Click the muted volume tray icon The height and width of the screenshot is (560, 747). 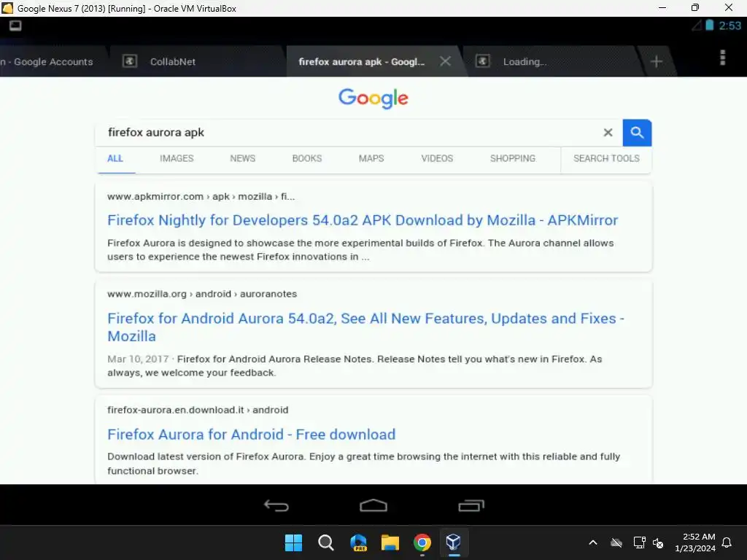click(x=658, y=542)
